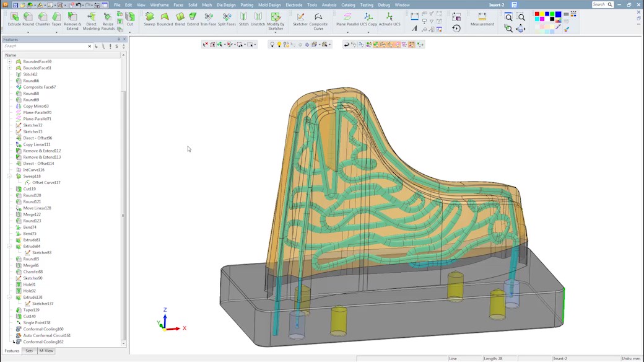644x362 pixels.
Task: Switch to the Sets tab
Action: coord(29,351)
